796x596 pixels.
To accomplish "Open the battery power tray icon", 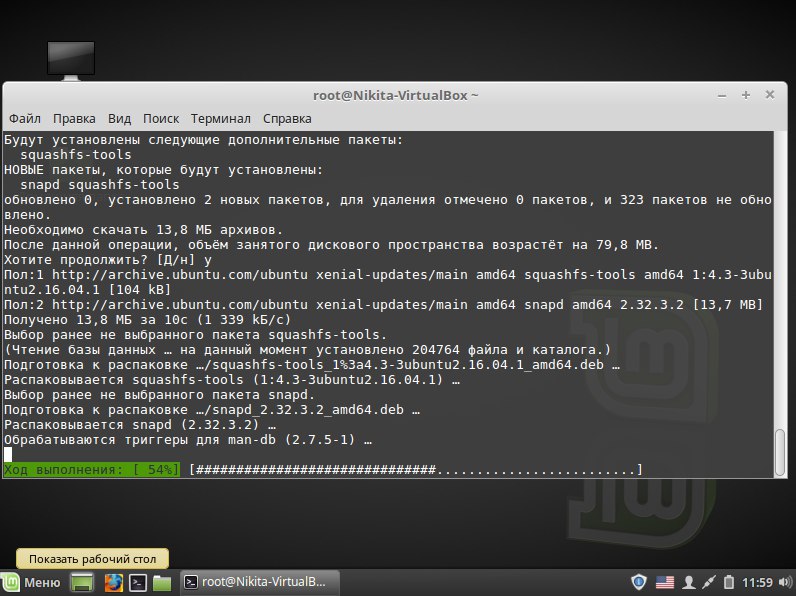I will click(x=728, y=582).
